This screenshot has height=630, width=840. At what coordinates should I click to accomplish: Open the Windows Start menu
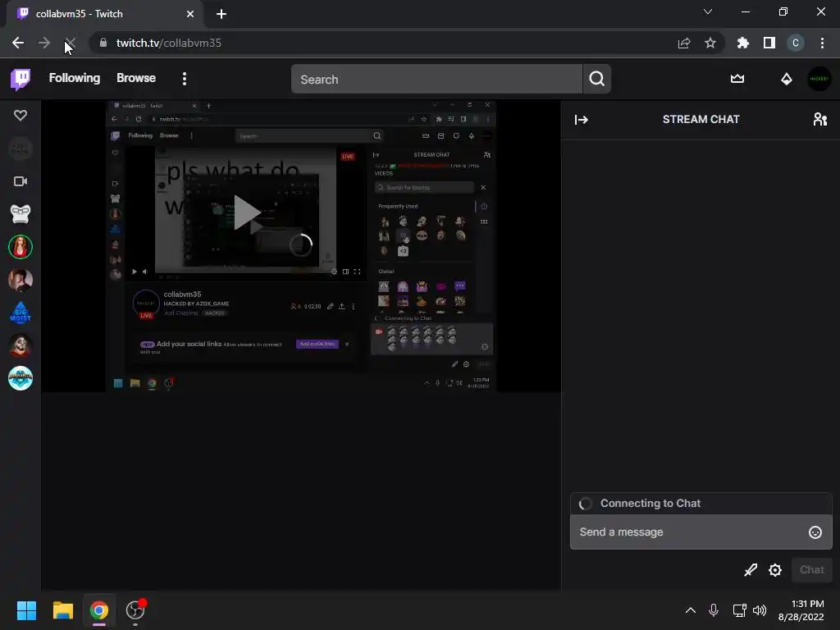(26, 610)
